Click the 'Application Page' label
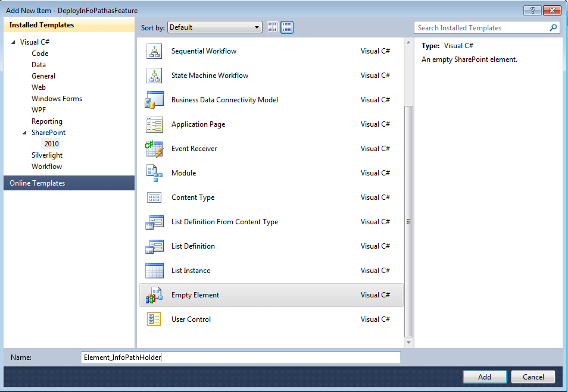Image resolution: width=568 pixels, height=392 pixels. [x=198, y=124]
